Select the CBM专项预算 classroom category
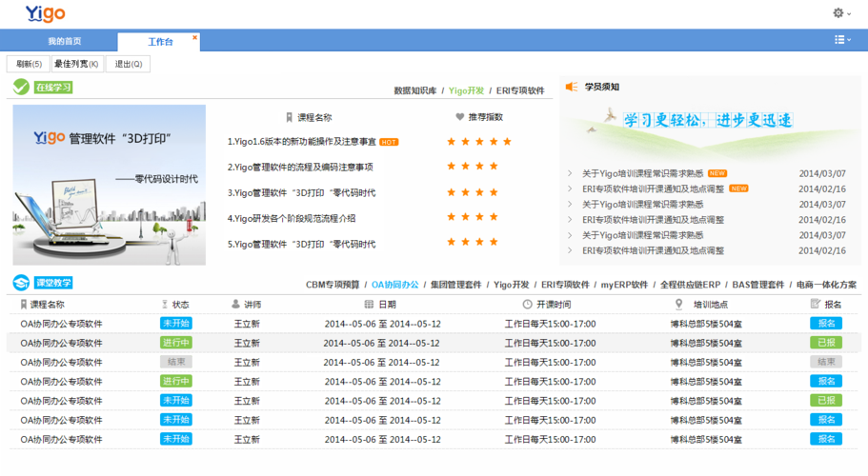Image resolution: width=868 pixels, height=476 pixels. click(x=333, y=285)
